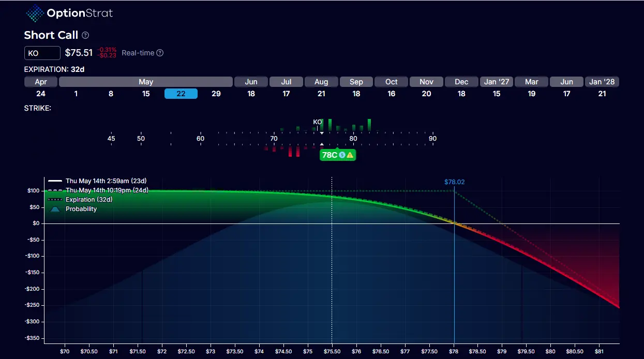
Task: Click the solid line legend for 23d
Action: pos(55,181)
